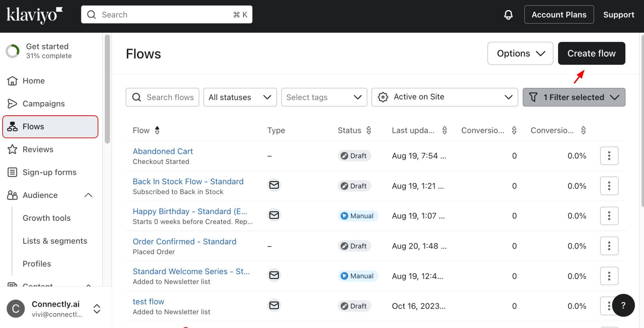Click the email type icon for Back In Stock
Screen dimensions: 644x328
274,185
